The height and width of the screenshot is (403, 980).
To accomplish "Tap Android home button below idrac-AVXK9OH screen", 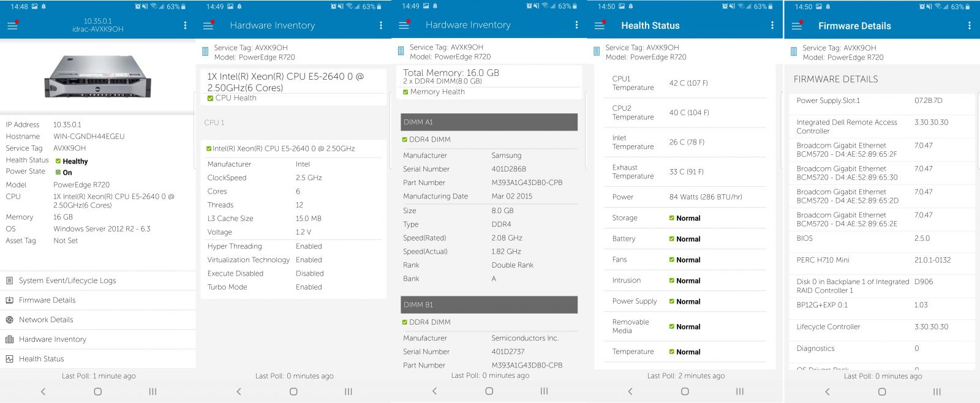I will tap(97, 391).
